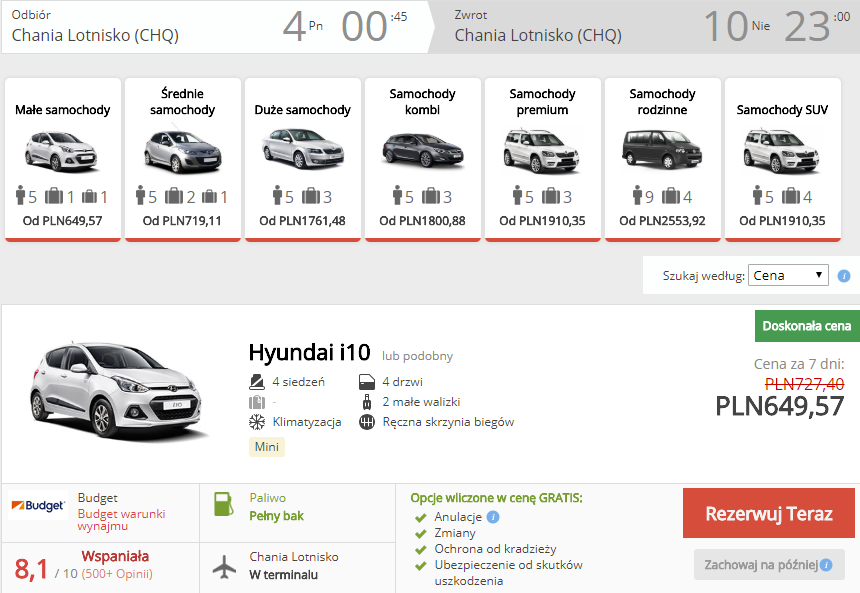Open the Szukaj według Cena dropdown
This screenshot has width=860, height=593.
point(788,275)
